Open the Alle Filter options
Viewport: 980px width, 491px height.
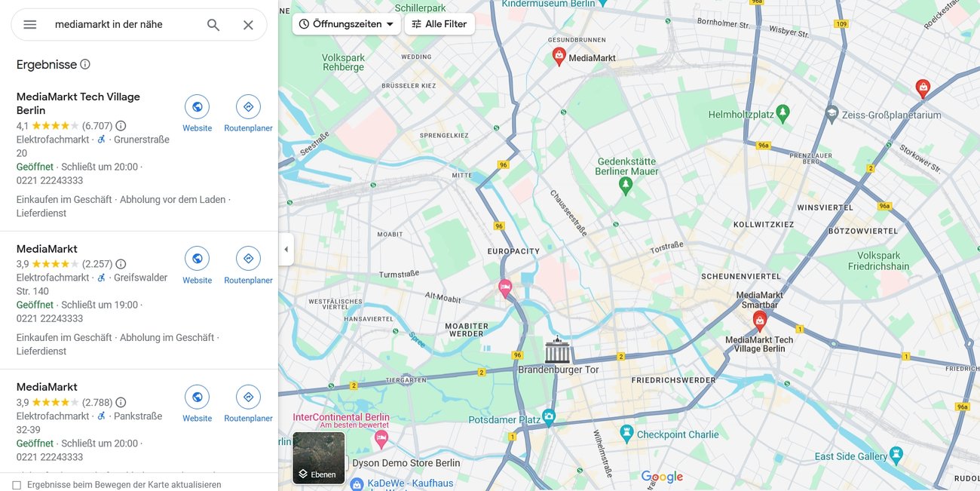(x=439, y=24)
